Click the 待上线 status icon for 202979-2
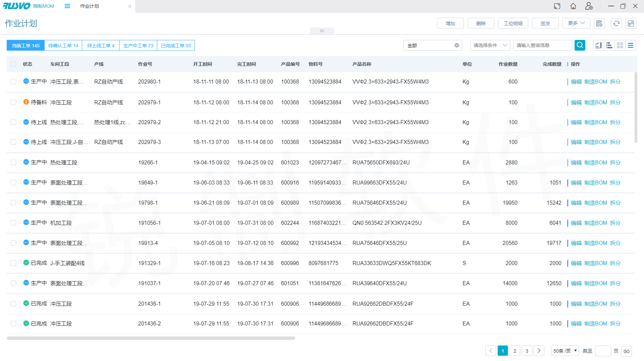The width and height of the screenshot is (644, 361). coord(26,122)
